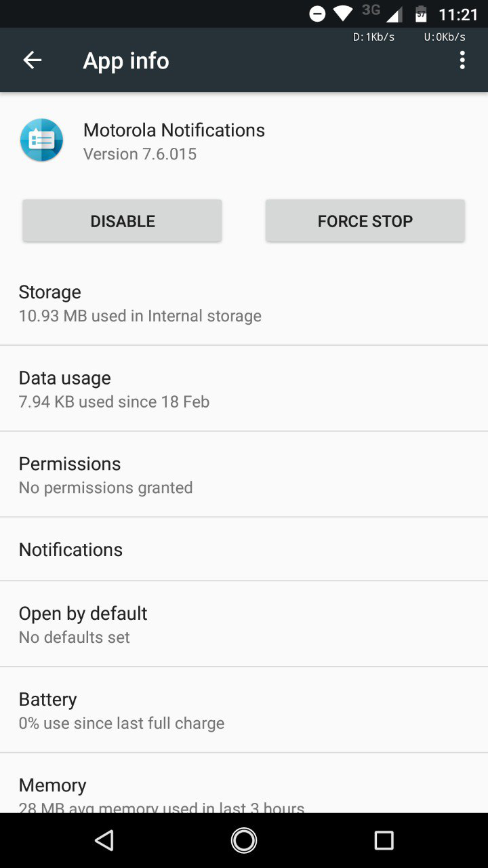
Task: Tap the do-not-disturb status bar icon
Action: [x=317, y=14]
